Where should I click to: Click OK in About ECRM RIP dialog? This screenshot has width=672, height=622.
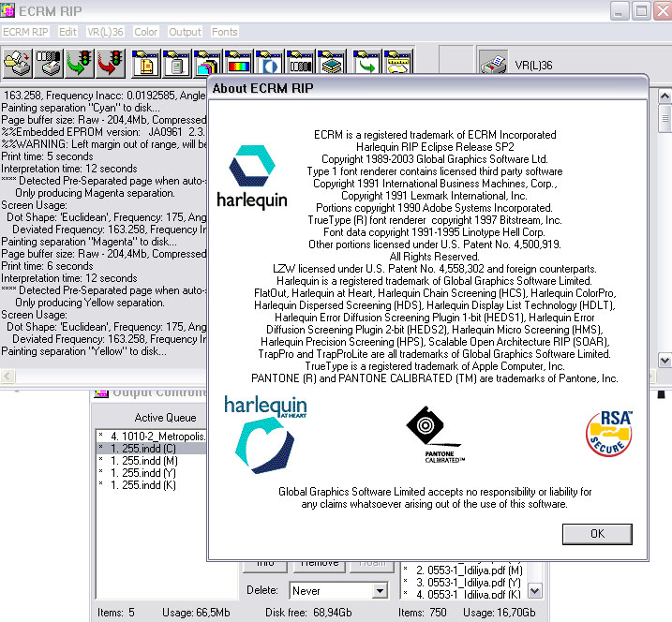(597, 534)
